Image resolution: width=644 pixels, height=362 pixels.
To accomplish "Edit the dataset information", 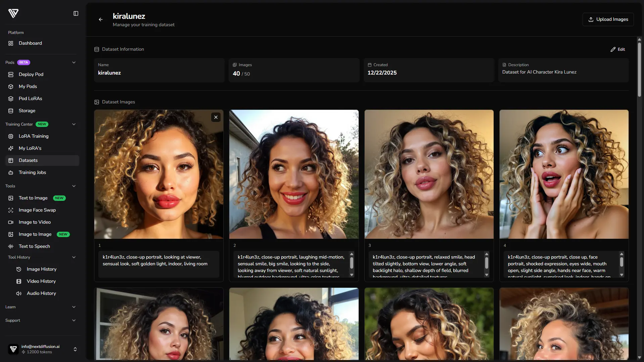I will (x=617, y=49).
